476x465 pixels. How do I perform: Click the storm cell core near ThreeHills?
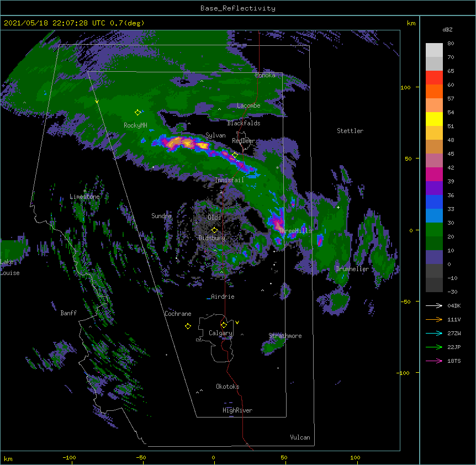click(x=278, y=224)
